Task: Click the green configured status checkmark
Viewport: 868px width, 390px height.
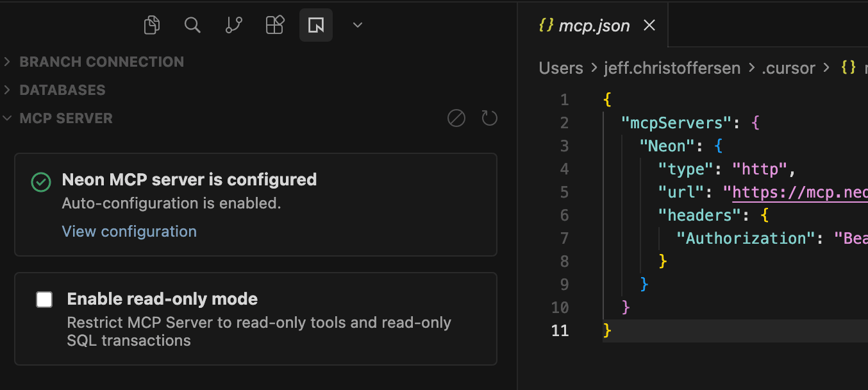Action: pyautogui.click(x=41, y=182)
